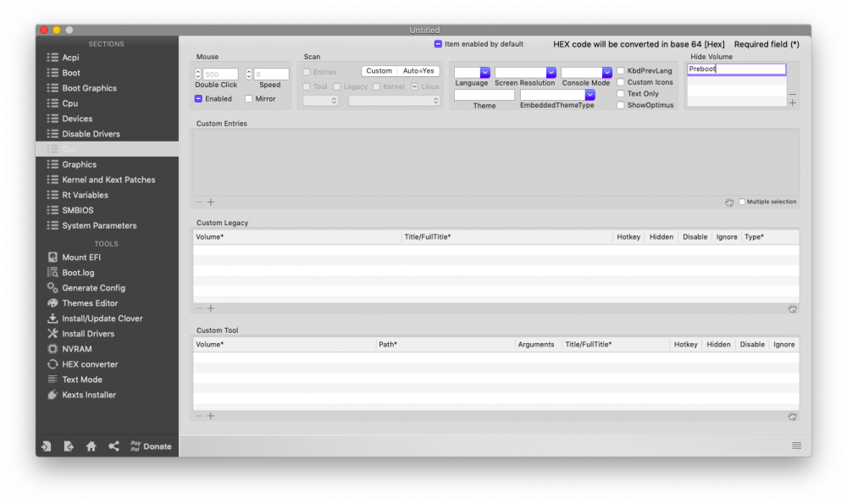Select the Custom scan option
The image size is (847, 504).
pyautogui.click(x=379, y=71)
